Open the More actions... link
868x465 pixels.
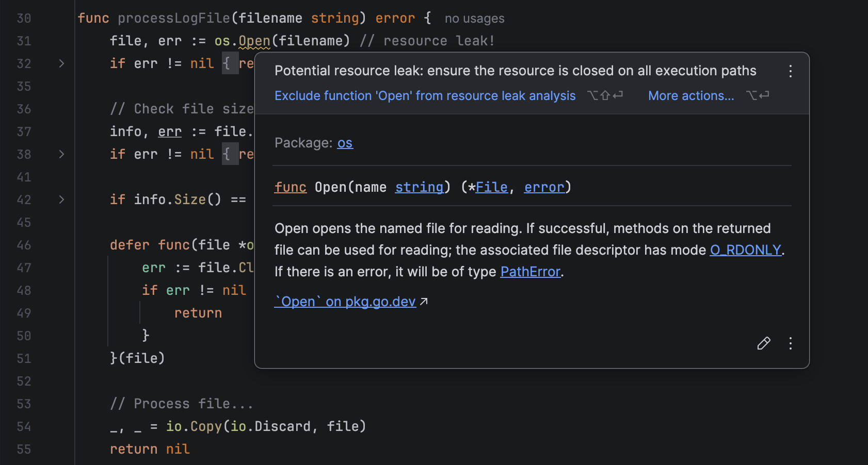[x=690, y=96]
